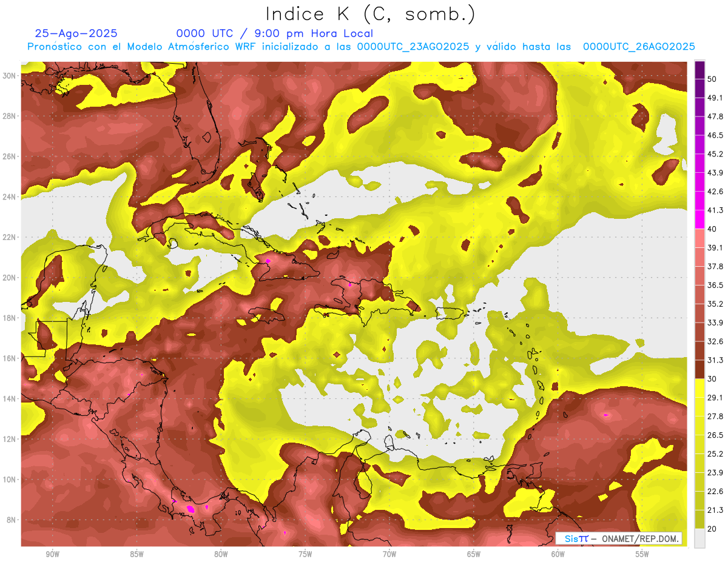Pick the dark purple swatch above 50
This screenshot has width=728, height=562.
click(x=699, y=70)
